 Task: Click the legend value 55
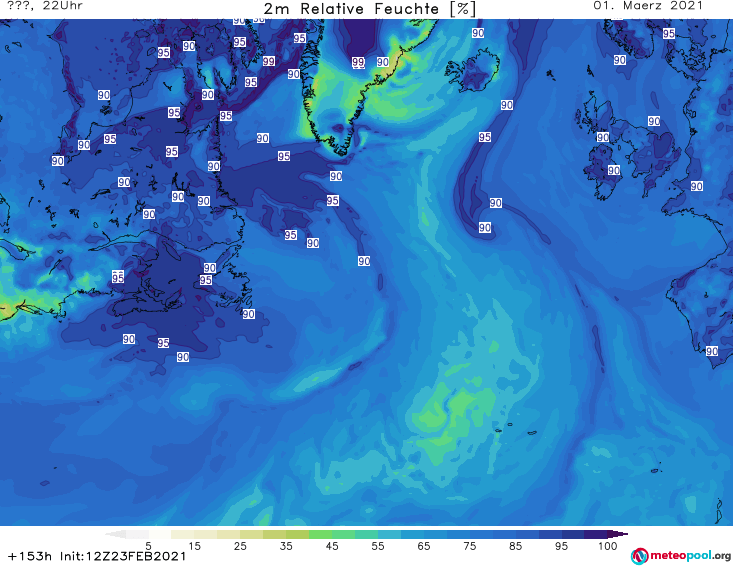(x=377, y=546)
